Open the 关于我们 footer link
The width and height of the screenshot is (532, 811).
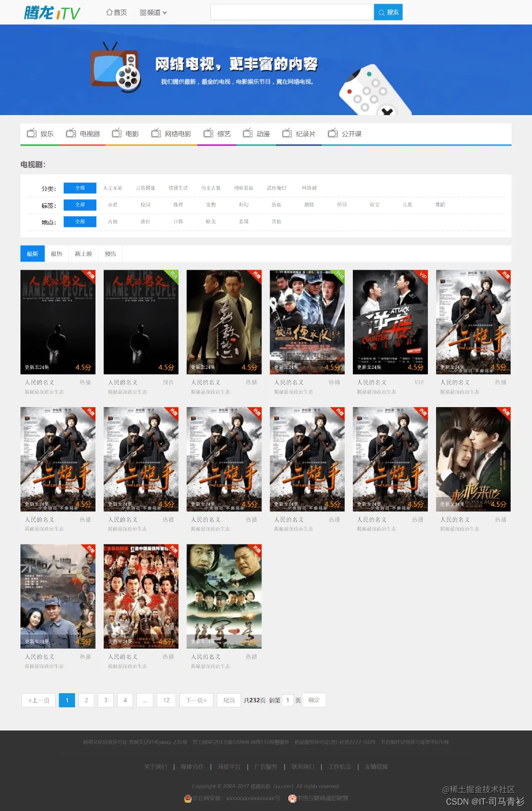coord(156,767)
